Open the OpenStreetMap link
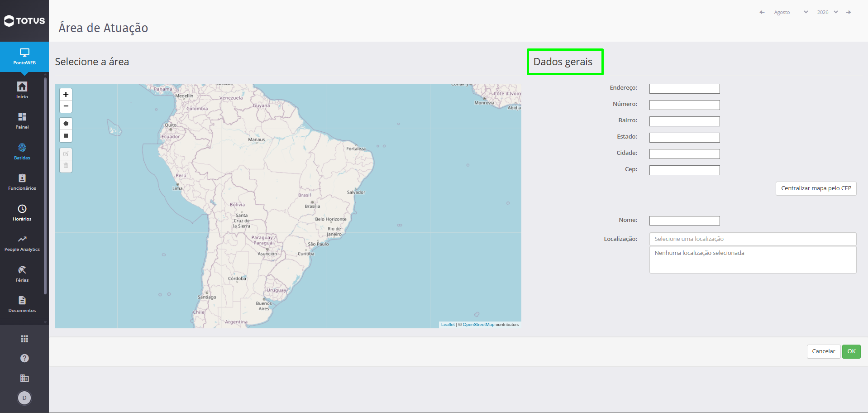Screen dimensions: 868x413 (478, 325)
